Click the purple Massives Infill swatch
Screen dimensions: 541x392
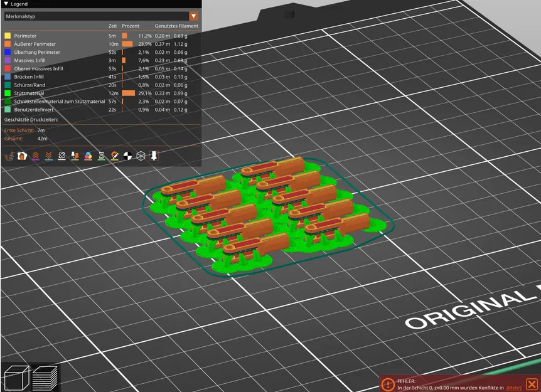pyautogui.click(x=8, y=60)
